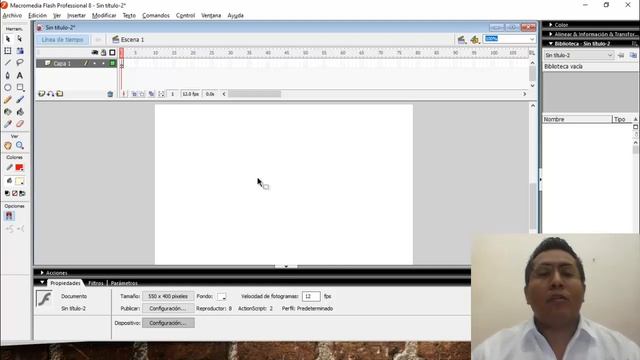Click the 550 x 400 píxeles size button
640x360 pixels.
coord(168,296)
